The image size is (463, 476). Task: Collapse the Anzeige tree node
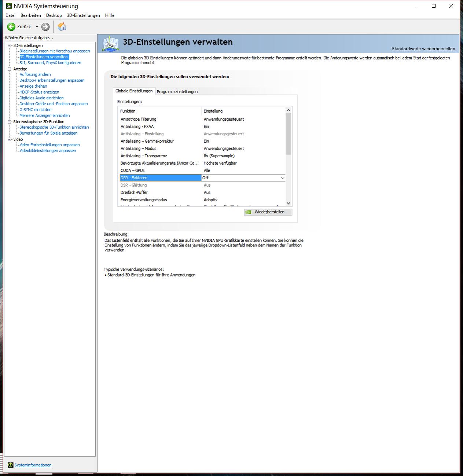pos(10,69)
